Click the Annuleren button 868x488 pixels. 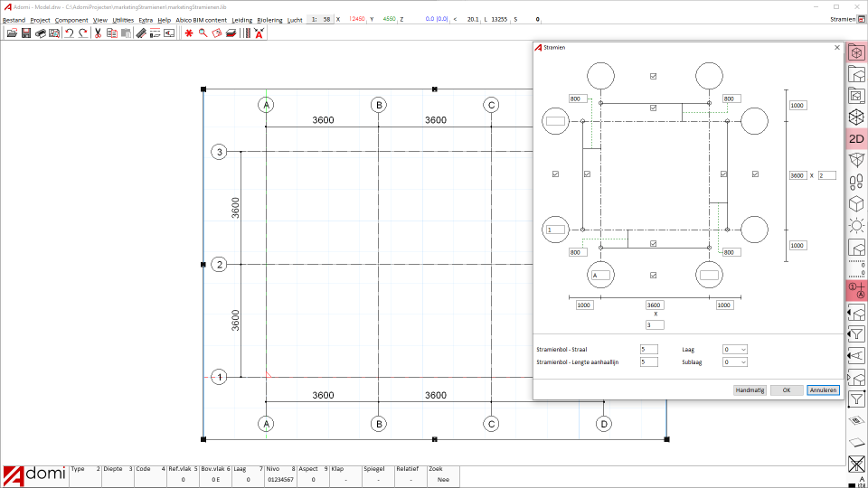pos(823,390)
